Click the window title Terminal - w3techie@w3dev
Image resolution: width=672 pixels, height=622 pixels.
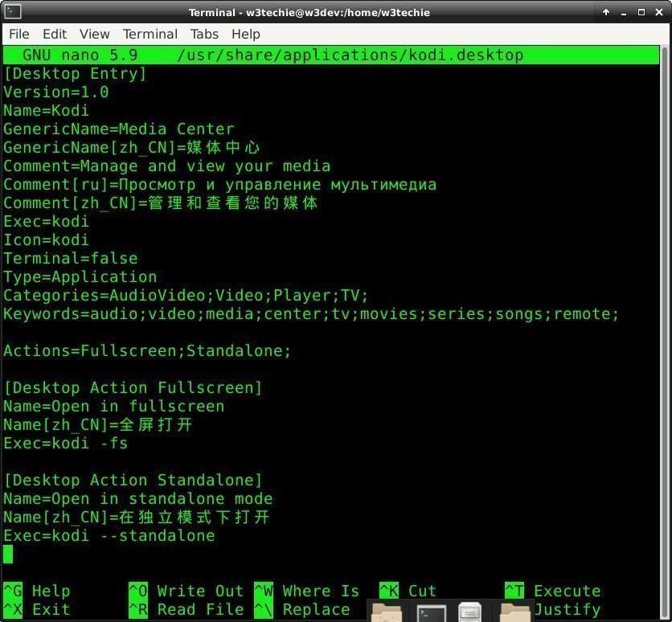tap(309, 12)
